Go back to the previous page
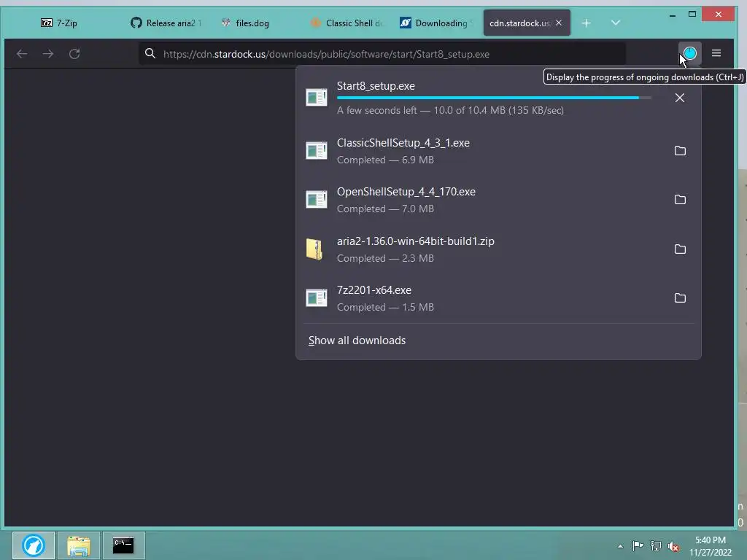747x560 pixels. tap(22, 54)
